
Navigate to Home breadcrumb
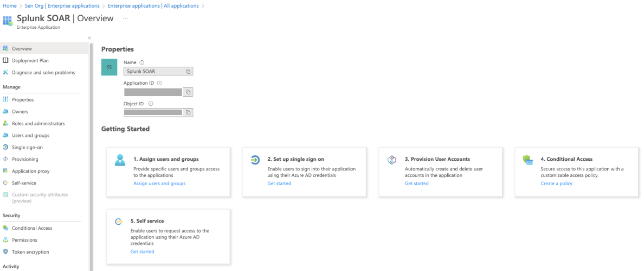tap(9, 6)
